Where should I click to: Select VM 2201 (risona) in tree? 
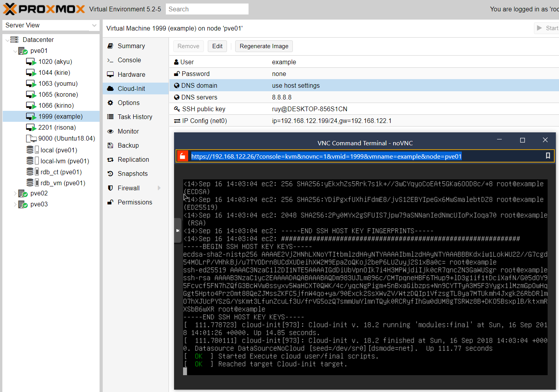[57, 127]
